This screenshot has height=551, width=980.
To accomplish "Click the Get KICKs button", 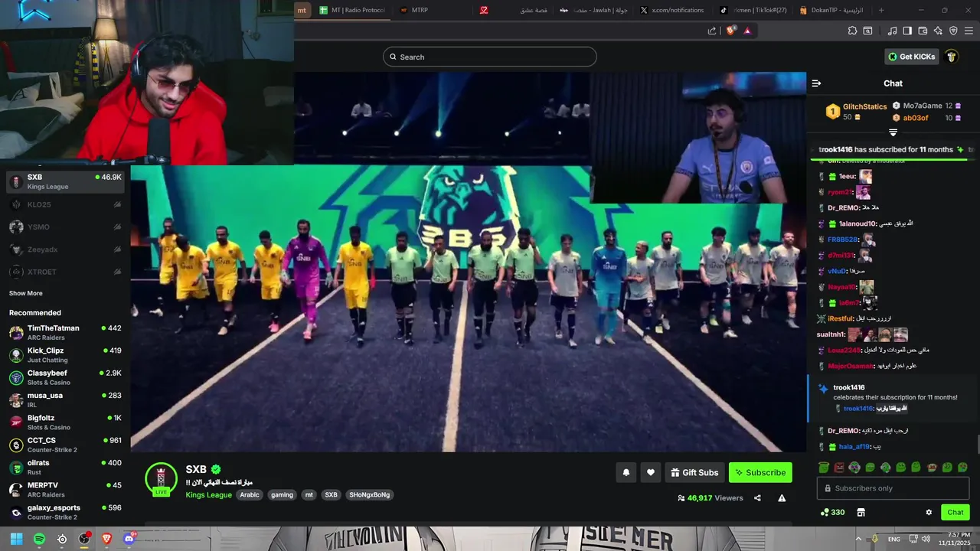I will 911,57.
